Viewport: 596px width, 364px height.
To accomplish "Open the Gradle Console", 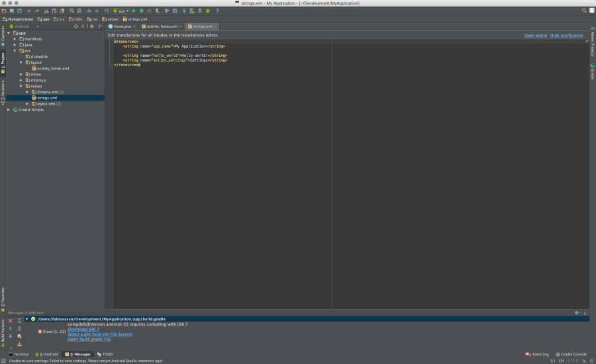I will pos(571,354).
